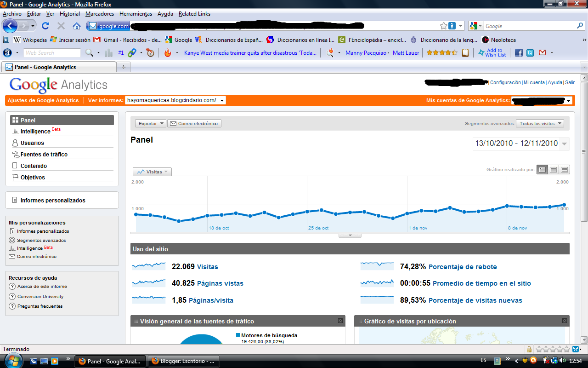Bookmark page with star icon in address bar
588x368 pixels.
[443, 26]
